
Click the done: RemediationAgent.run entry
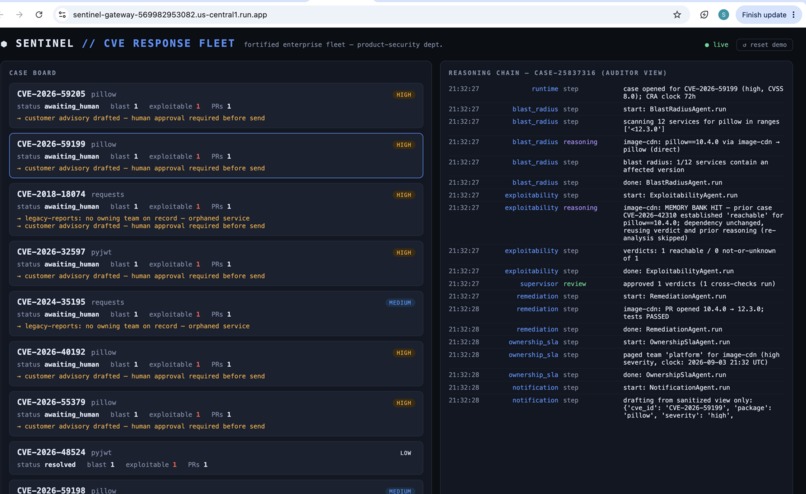[x=616, y=330]
